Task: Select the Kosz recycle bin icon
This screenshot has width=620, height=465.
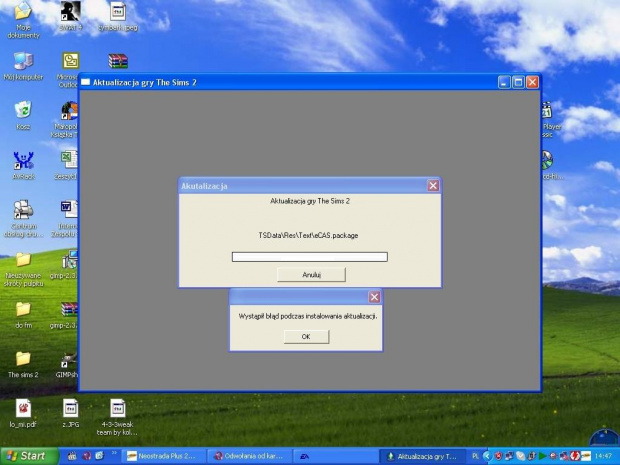Action: [x=23, y=115]
